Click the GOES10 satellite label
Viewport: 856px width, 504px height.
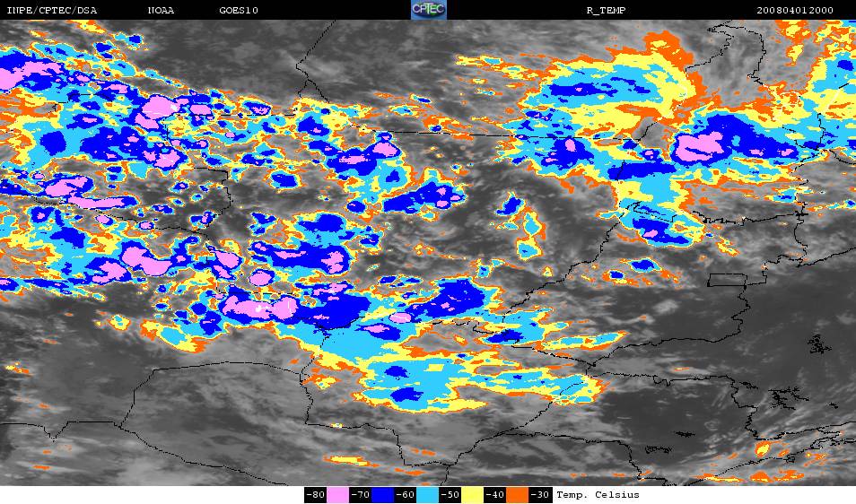(239, 11)
